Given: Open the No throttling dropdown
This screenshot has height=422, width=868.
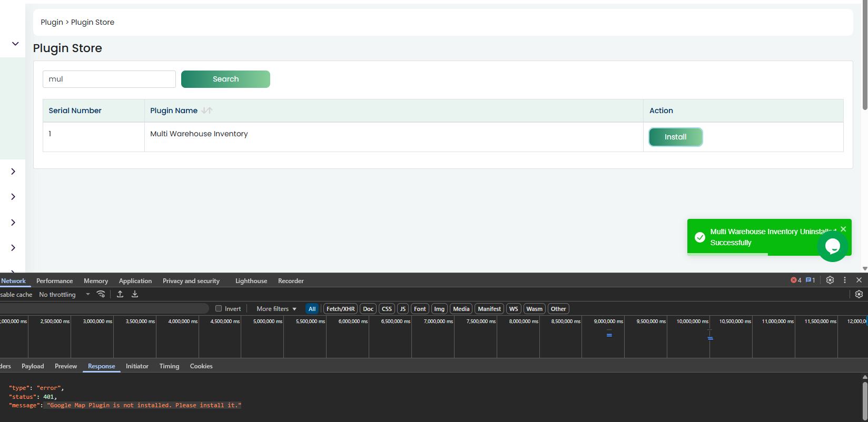Looking at the screenshot, I should pyautogui.click(x=64, y=295).
